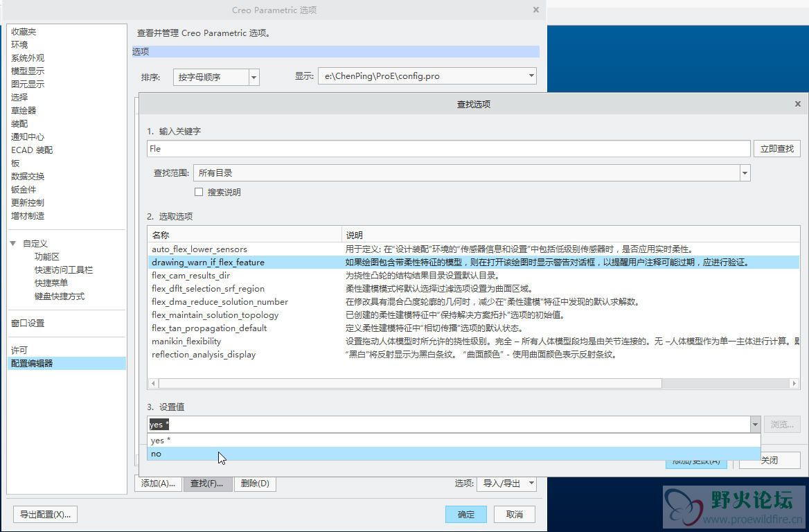The image size is (809, 532).
Task: Open 更新控制 category
Action: coord(28,203)
